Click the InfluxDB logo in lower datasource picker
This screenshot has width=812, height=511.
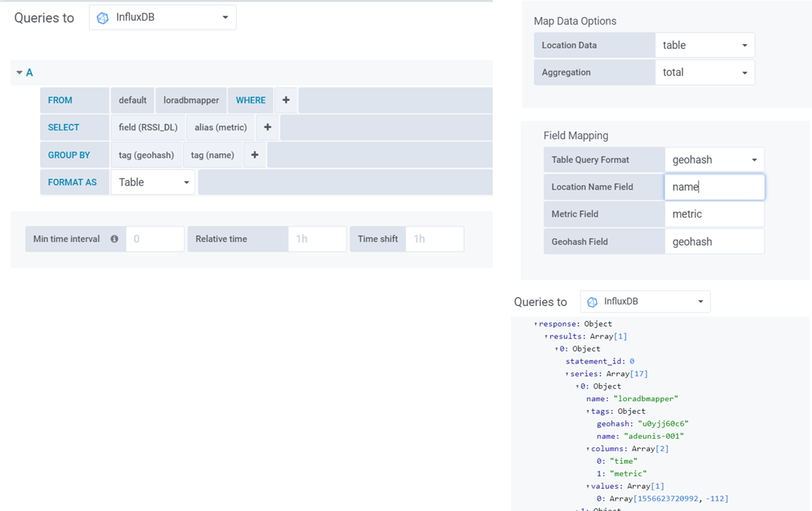pos(592,302)
